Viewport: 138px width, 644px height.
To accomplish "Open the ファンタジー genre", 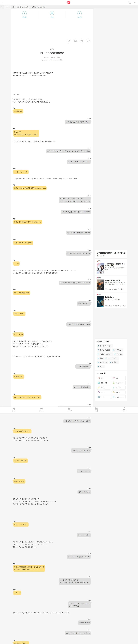I will pyautogui.click(x=118, y=383).
